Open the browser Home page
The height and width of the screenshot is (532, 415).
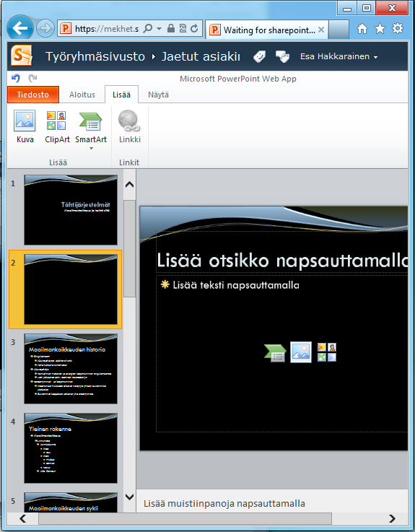coord(362,29)
